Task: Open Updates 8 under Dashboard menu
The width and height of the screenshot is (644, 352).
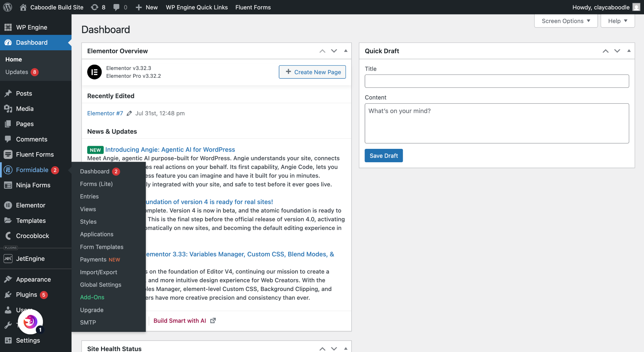Action: pyautogui.click(x=22, y=72)
